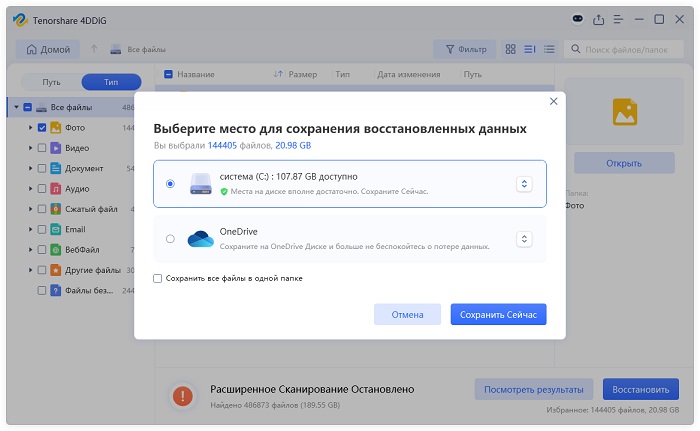Check the Email checkbox
This screenshot has width=700, height=431.
coord(42,229)
